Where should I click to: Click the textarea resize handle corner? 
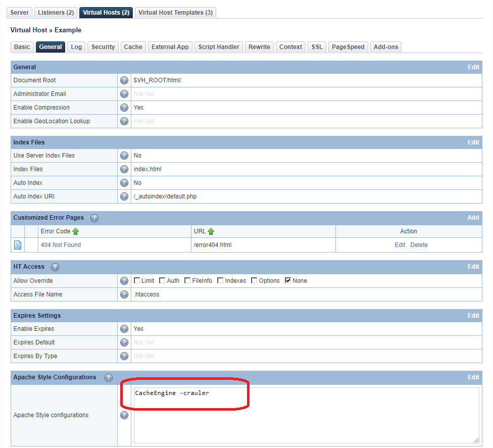476,440
